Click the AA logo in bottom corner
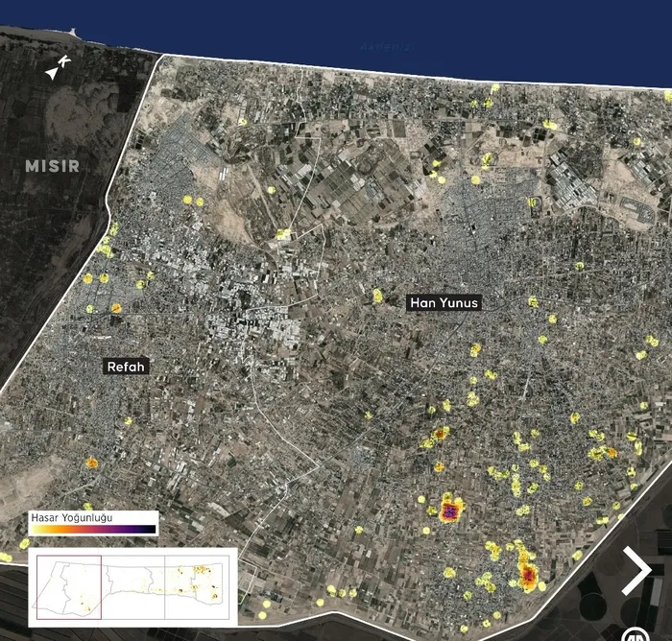Screen dimensions: 672x641 pos(635,634)
